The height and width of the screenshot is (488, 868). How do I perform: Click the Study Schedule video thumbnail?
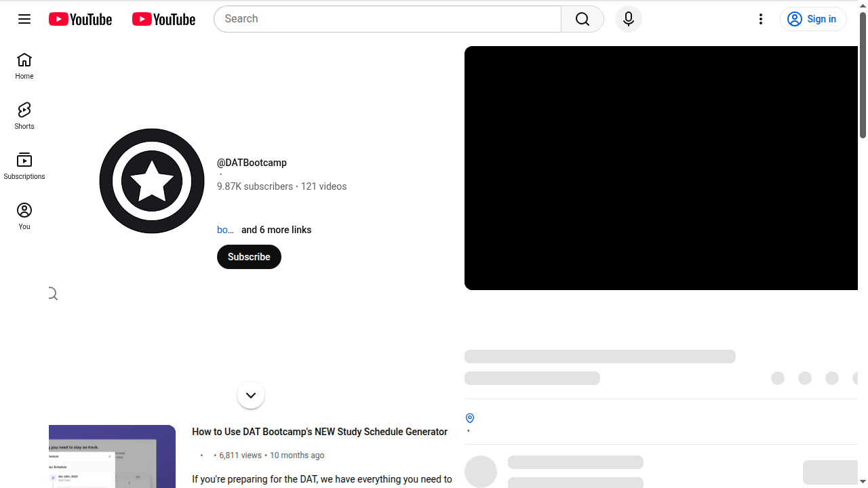[113, 456]
